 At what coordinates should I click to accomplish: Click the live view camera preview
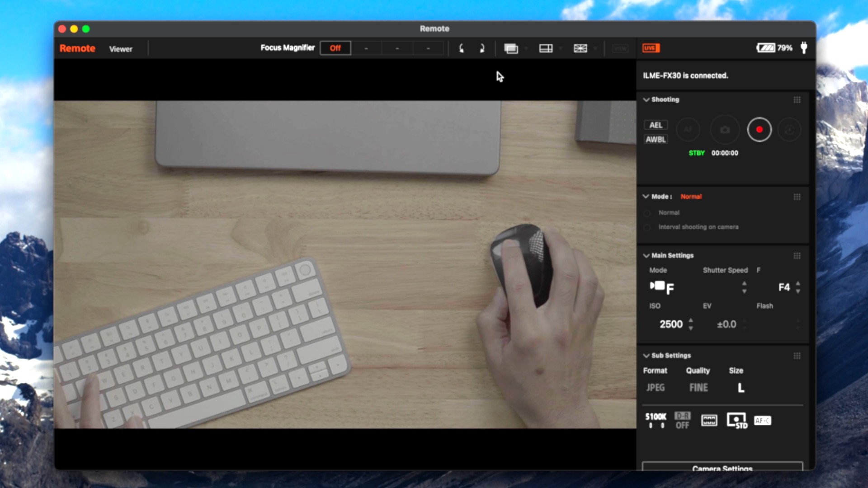pyautogui.click(x=345, y=264)
